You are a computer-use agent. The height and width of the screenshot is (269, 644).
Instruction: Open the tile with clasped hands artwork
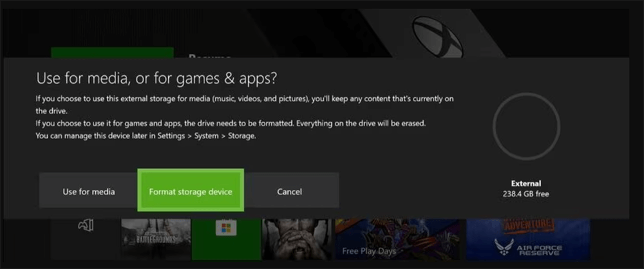pos(297,239)
